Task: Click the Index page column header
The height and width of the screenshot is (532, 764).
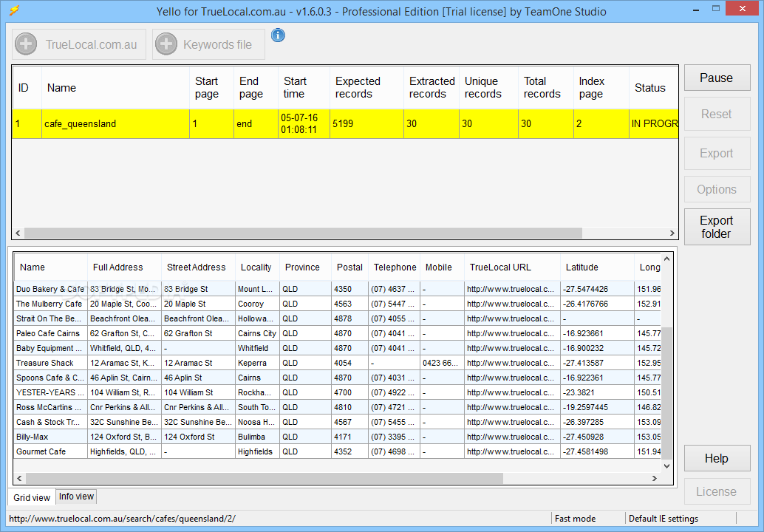Action: pyautogui.click(x=601, y=88)
